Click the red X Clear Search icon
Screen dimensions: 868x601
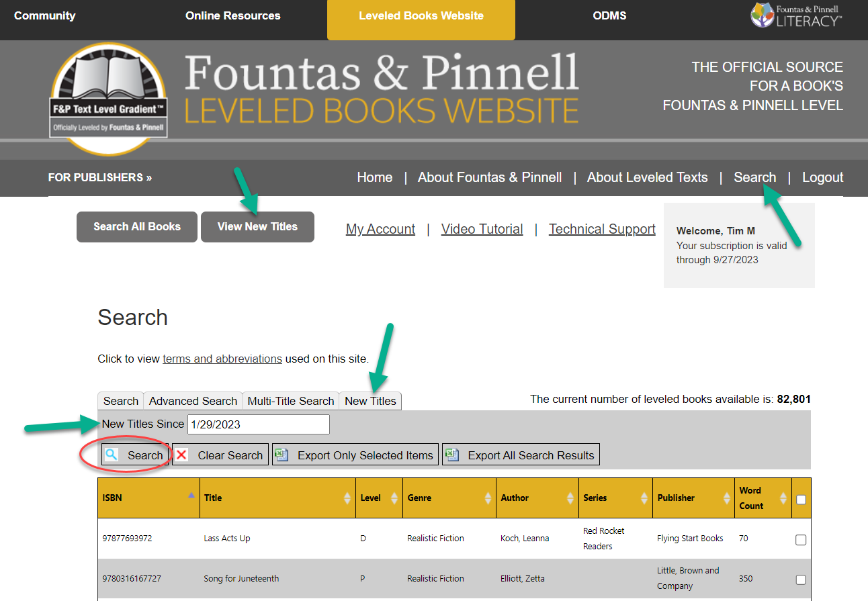(182, 455)
